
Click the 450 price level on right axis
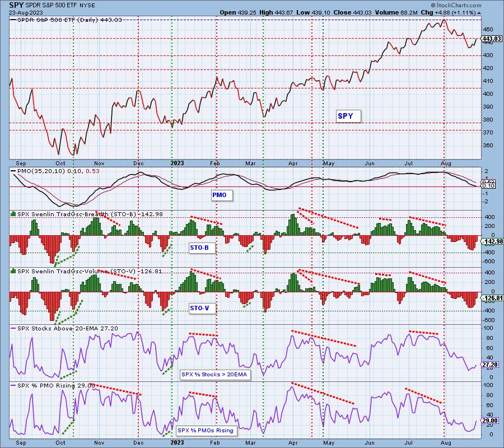[x=488, y=29]
